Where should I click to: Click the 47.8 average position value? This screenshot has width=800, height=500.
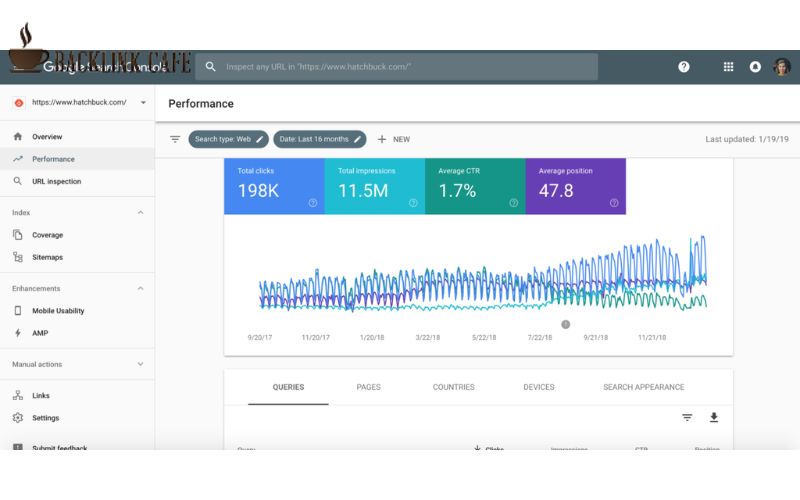[556, 191]
